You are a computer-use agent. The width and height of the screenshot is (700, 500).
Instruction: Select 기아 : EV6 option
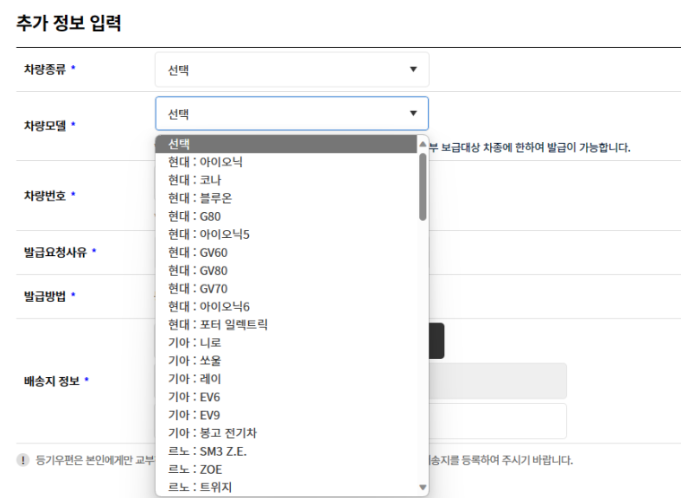tap(286, 397)
